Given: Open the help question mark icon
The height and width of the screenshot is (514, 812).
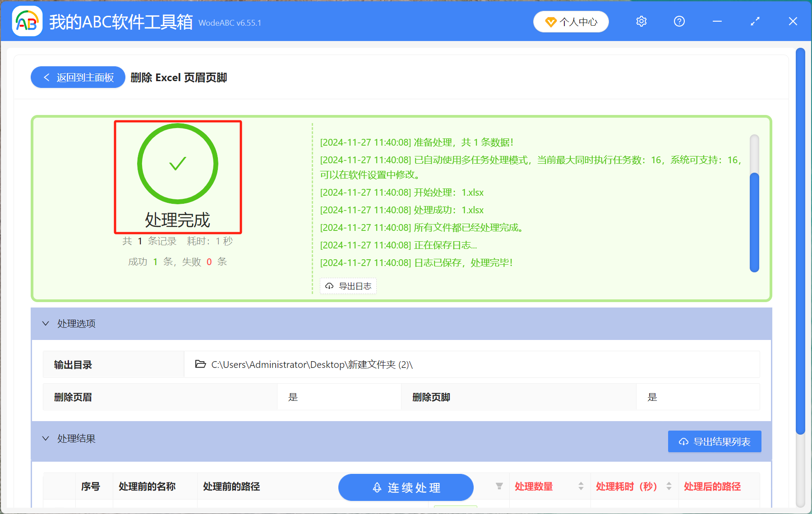Looking at the screenshot, I should (x=679, y=21).
